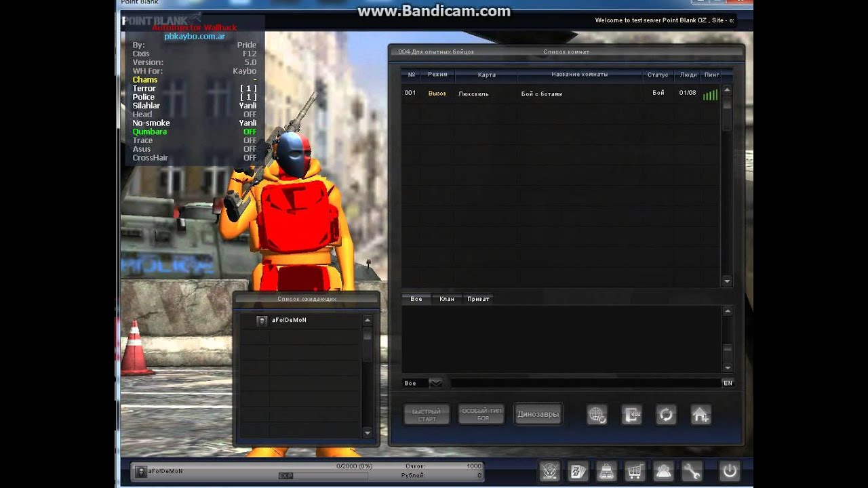This screenshot has height=488, width=868.
Task: Click waiting list scroll up arrow
Action: click(367, 320)
